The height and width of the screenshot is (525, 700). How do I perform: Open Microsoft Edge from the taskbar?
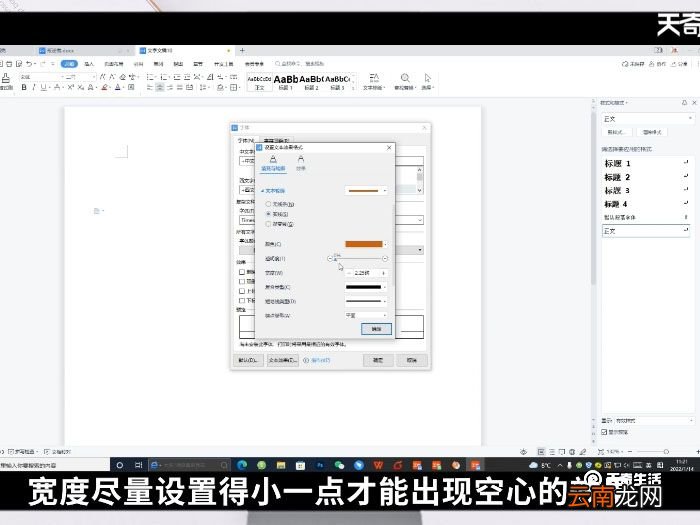pos(242,465)
